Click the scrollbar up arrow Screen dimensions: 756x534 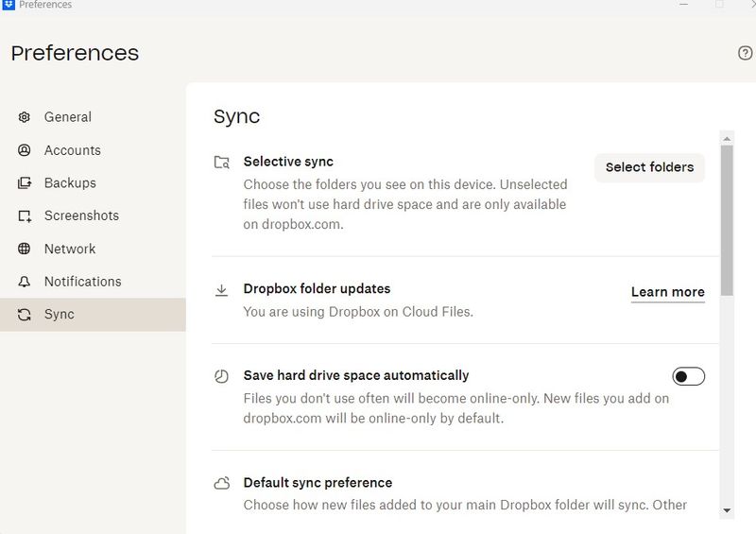pyautogui.click(x=727, y=139)
